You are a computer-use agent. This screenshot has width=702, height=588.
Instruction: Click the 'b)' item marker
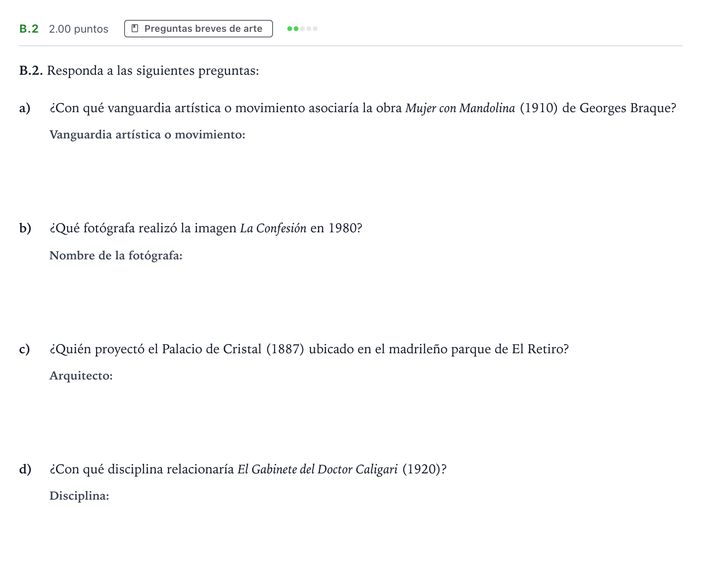(x=25, y=228)
